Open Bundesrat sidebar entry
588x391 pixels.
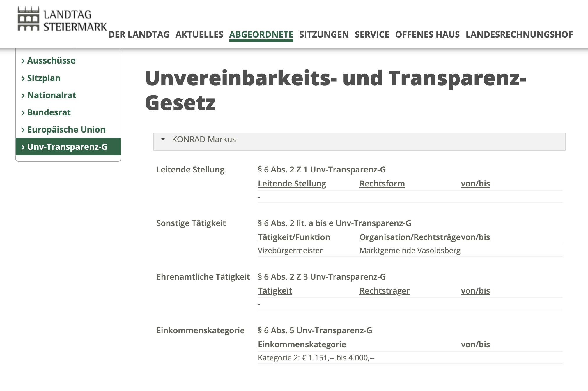click(x=49, y=112)
